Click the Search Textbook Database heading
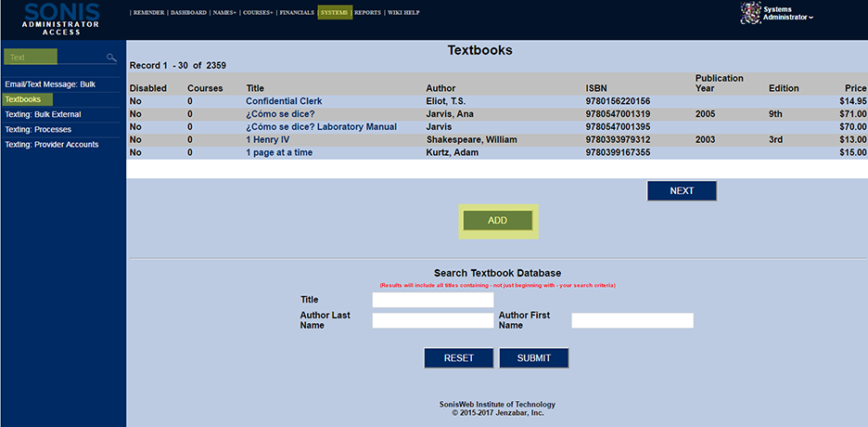 (x=497, y=273)
